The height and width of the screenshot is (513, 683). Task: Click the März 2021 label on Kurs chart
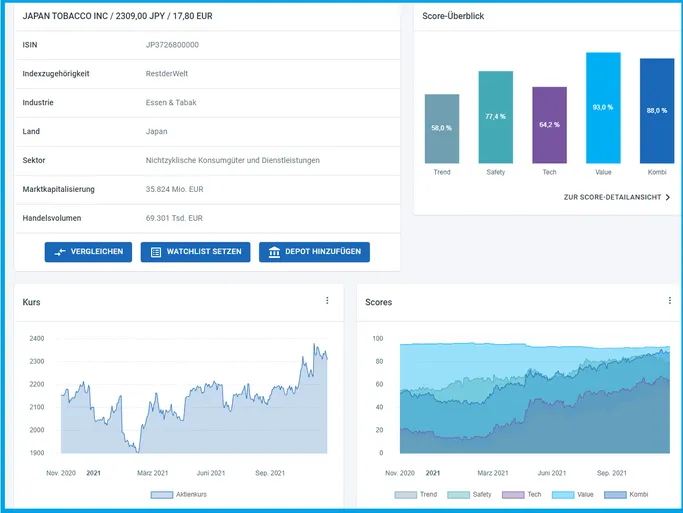click(x=152, y=473)
